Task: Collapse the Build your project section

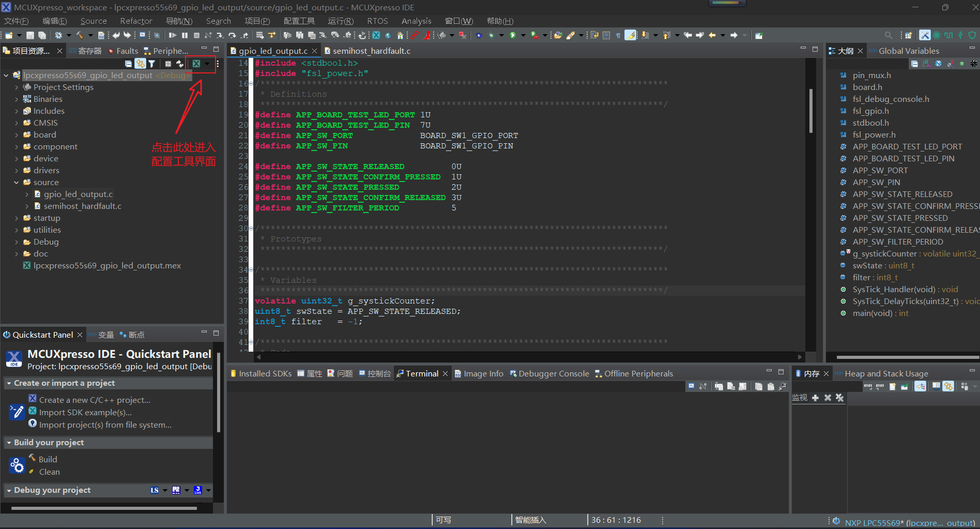Action: click(9, 443)
